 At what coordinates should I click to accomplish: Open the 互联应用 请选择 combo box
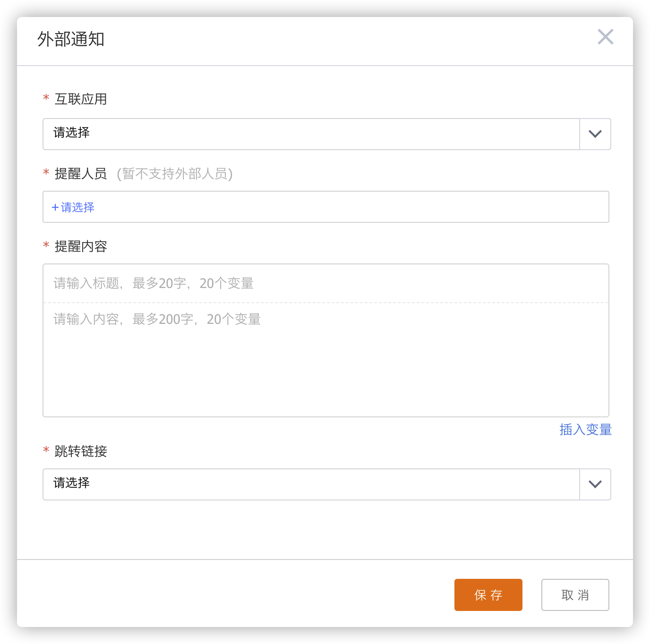(311, 134)
